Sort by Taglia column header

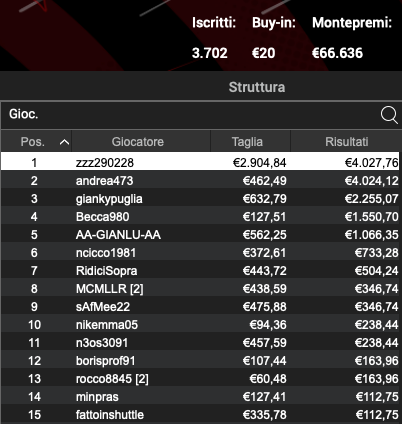click(x=247, y=142)
